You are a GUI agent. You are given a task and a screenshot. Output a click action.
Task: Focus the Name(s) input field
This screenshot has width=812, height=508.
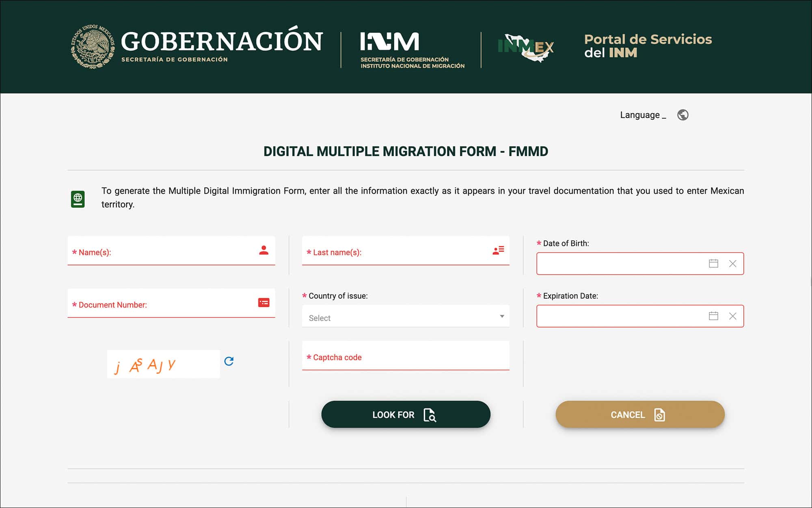[x=162, y=252]
